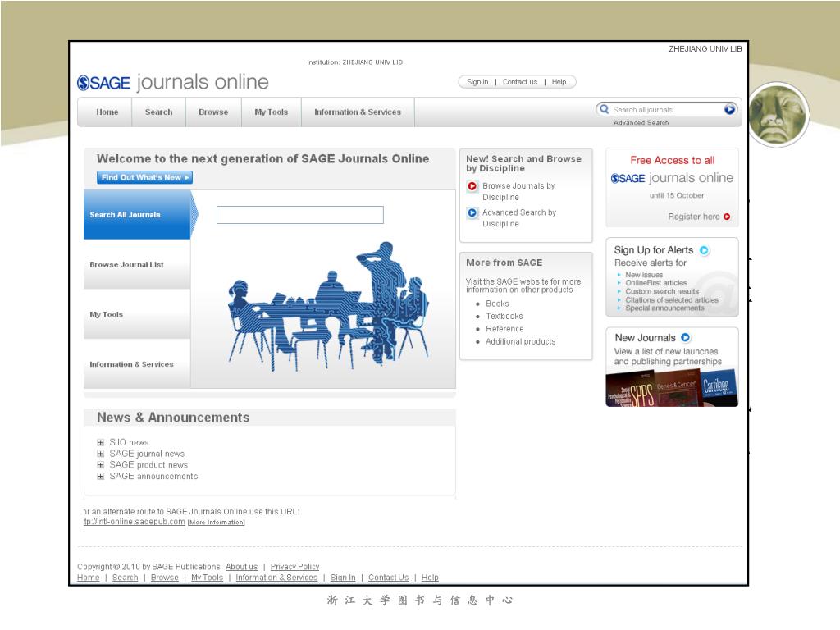Select Information & Services side tab
The height and width of the screenshot is (630, 840).
137,364
